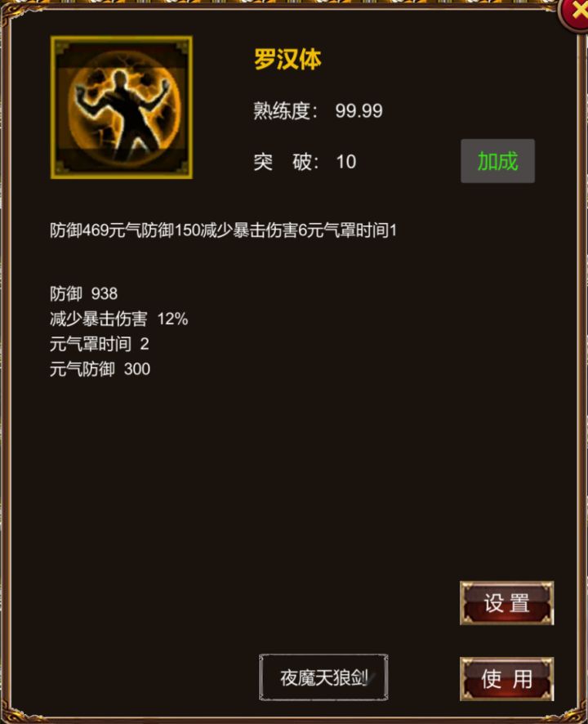This screenshot has width=588, height=724.
Task: Click the 减少暴击伤害 label in stats list
Action: pos(99,319)
